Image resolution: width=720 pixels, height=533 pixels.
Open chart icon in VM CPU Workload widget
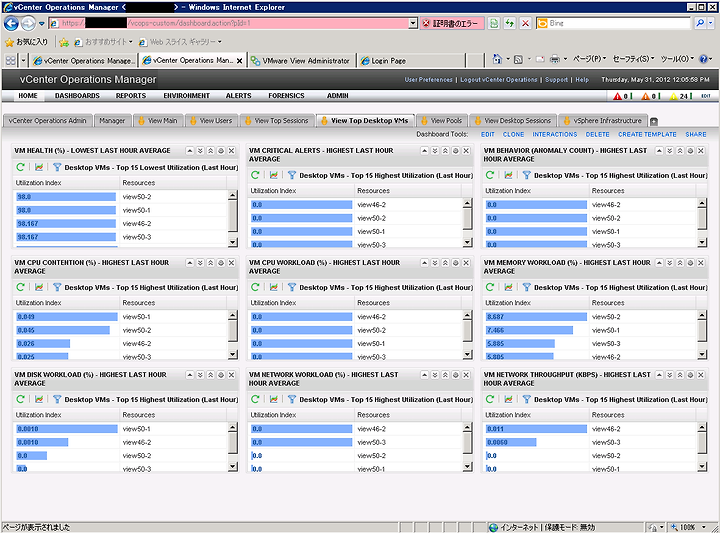(274, 287)
